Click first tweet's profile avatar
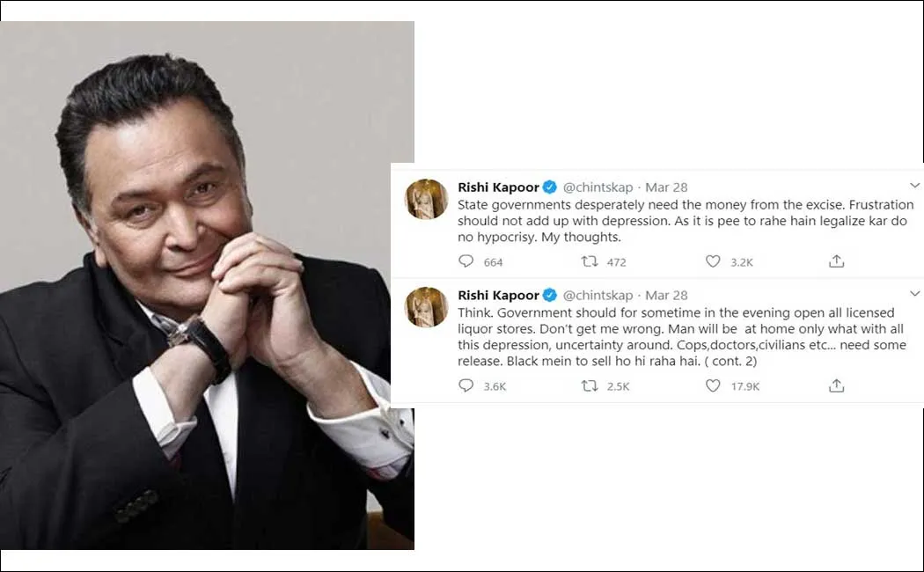The image size is (924, 572). click(x=427, y=199)
